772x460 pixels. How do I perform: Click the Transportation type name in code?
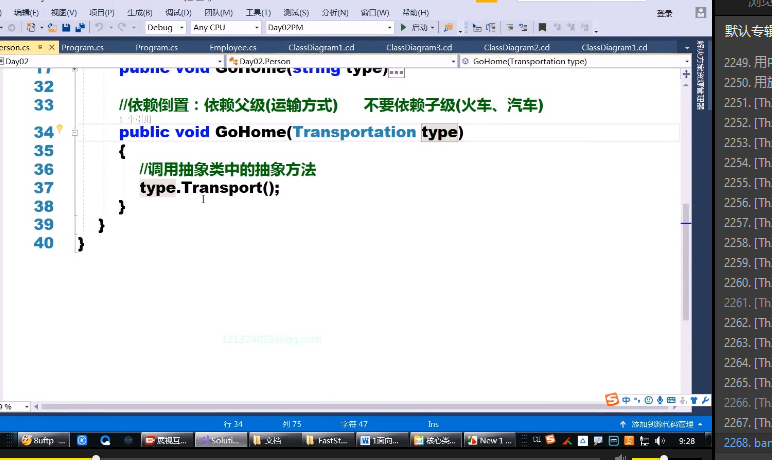354,132
